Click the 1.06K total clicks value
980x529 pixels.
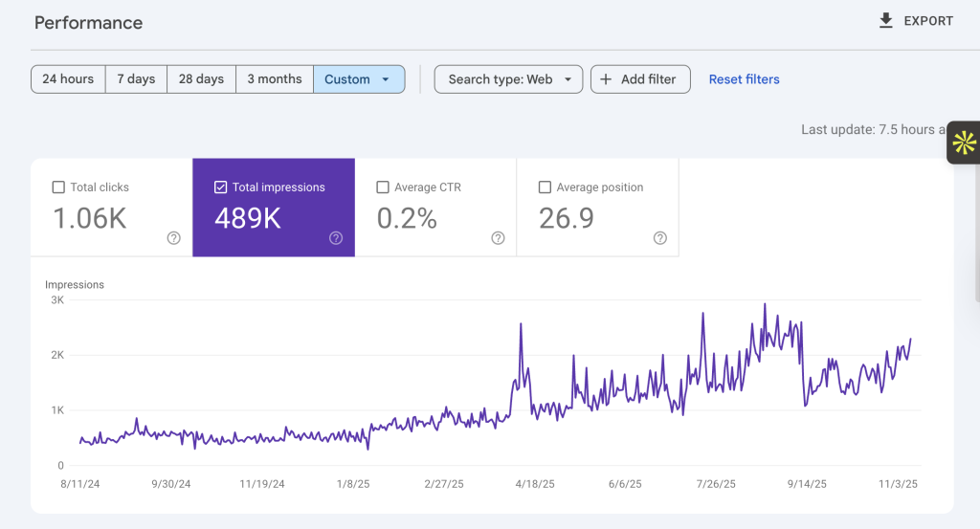coord(90,219)
